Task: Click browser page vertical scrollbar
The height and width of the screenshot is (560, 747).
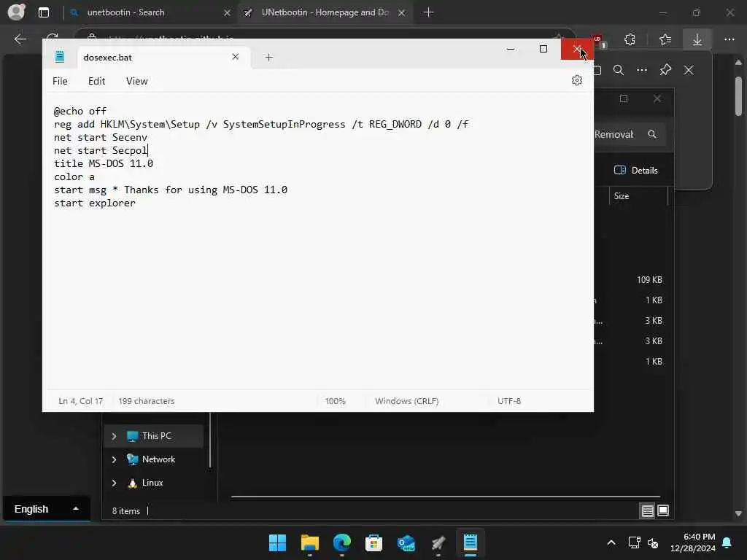Action: [738, 96]
